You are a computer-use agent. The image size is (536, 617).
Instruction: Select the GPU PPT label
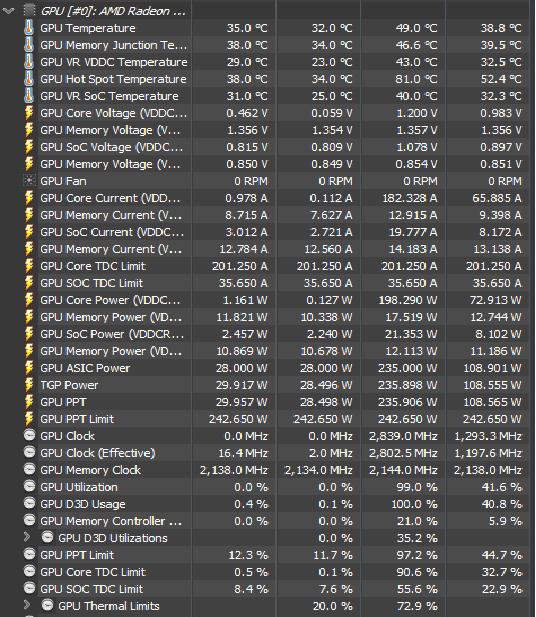pyautogui.click(x=63, y=402)
